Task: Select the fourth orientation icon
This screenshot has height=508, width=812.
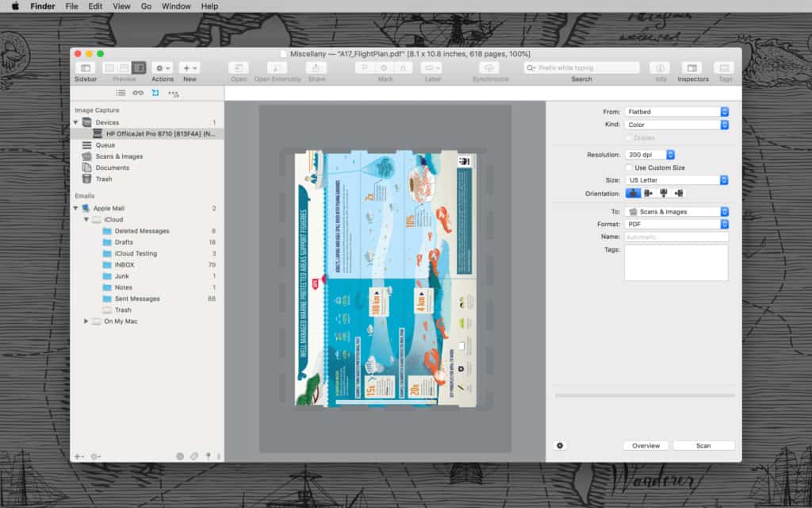Action: (x=679, y=194)
